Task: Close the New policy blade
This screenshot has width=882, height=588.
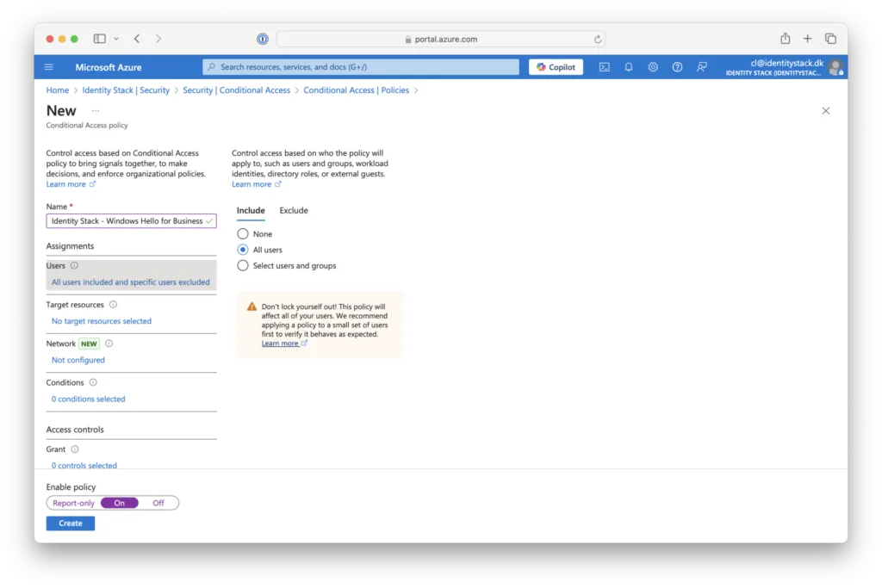Action: pos(826,111)
